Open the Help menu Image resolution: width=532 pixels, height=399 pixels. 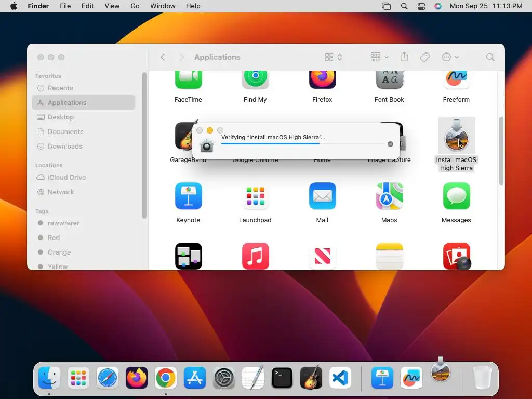[193, 6]
